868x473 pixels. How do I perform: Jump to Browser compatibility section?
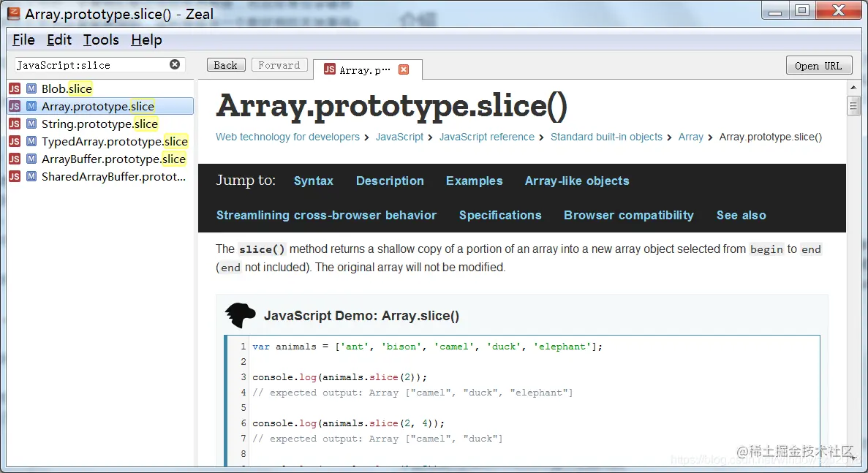(x=628, y=215)
